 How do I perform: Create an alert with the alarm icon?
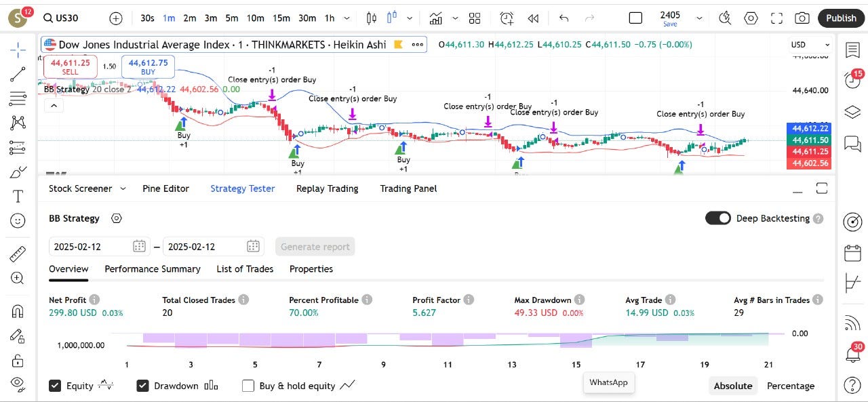click(507, 18)
